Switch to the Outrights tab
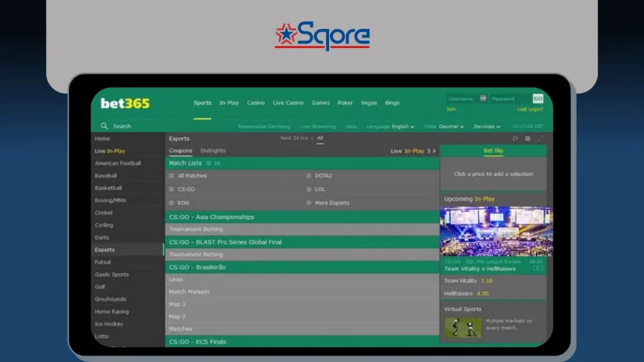 coord(213,151)
